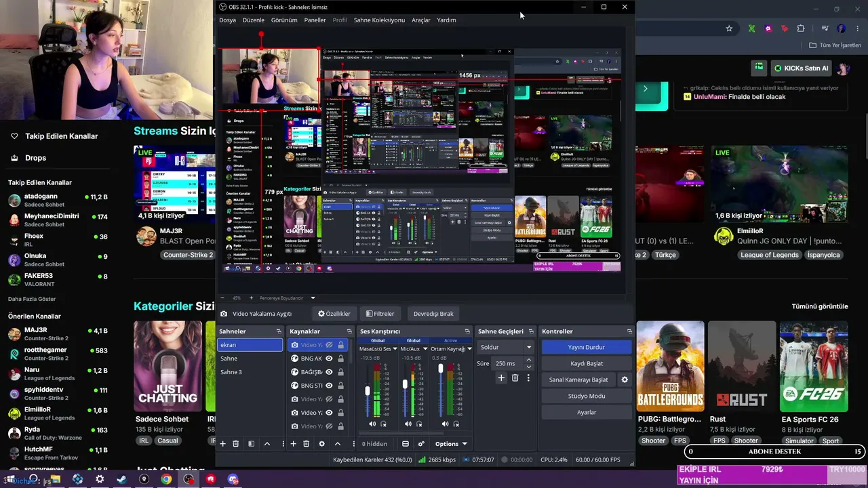Image resolution: width=868 pixels, height=488 pixels.
Task: Open Özellikler for selected source
Action: click(x=334, y=314)
